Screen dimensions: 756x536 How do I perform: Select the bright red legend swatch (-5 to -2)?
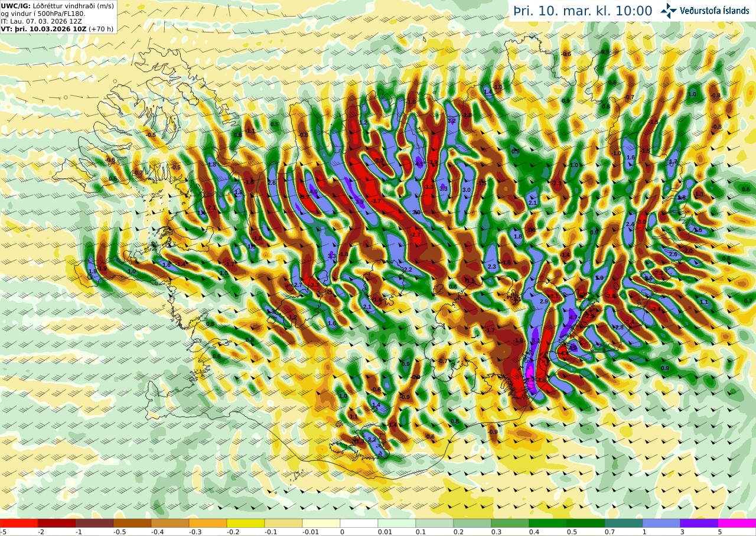19,523
